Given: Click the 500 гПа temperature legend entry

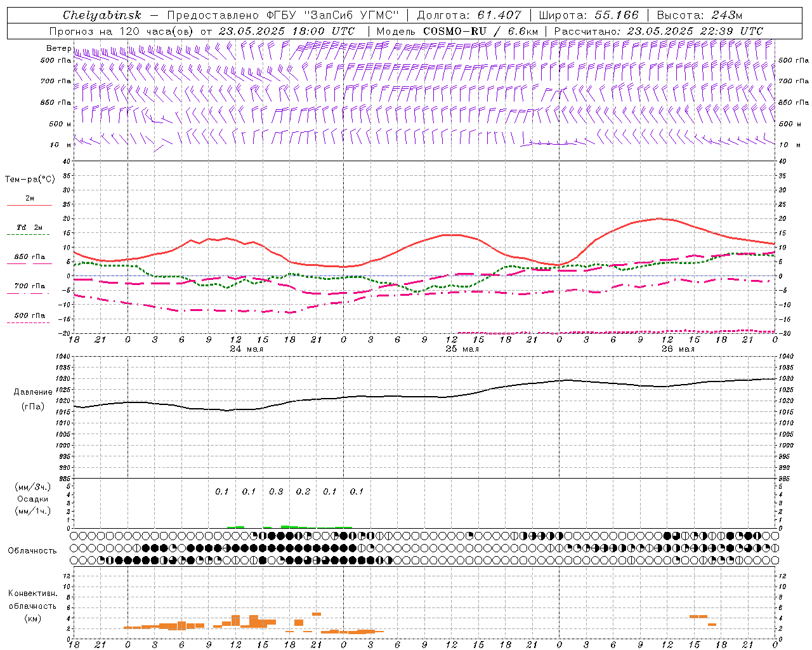Looking at the screenshot, I should 29,315.
